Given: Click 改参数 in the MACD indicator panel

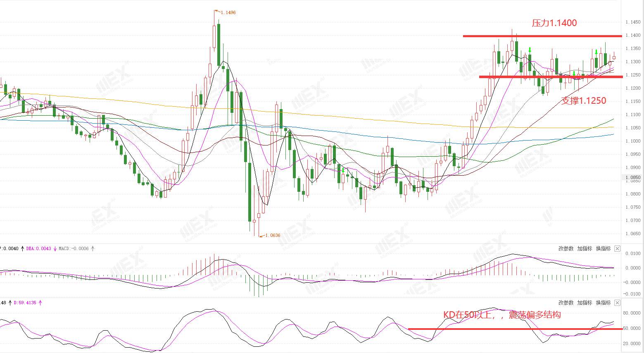Looking at the screenshot, I should [x=566, y=248].
